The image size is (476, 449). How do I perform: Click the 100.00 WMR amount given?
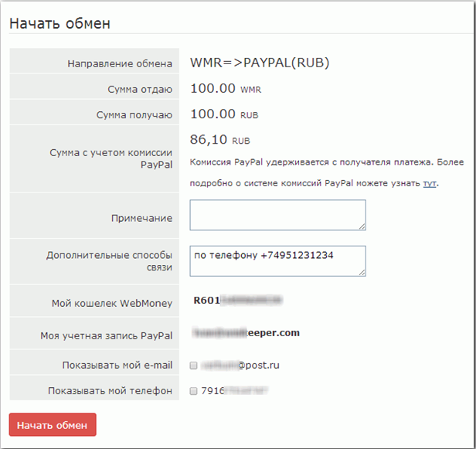coord(226,89)
